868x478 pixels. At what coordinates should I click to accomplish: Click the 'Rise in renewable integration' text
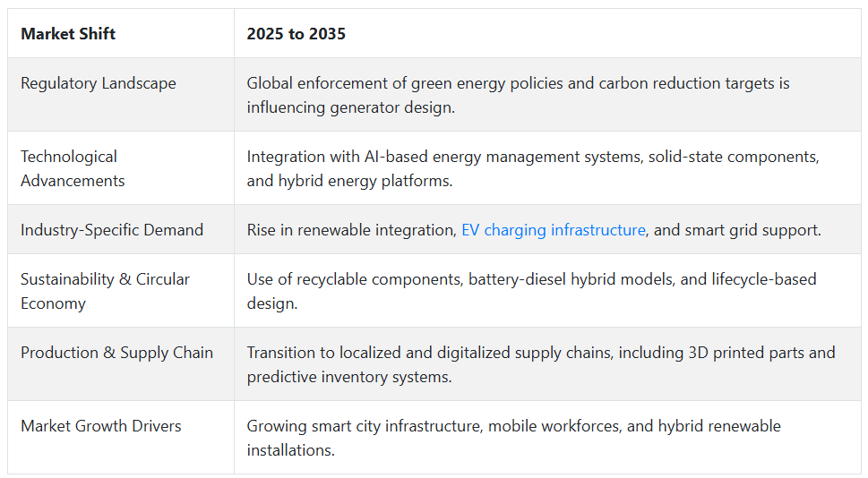(x=351, y=229)
